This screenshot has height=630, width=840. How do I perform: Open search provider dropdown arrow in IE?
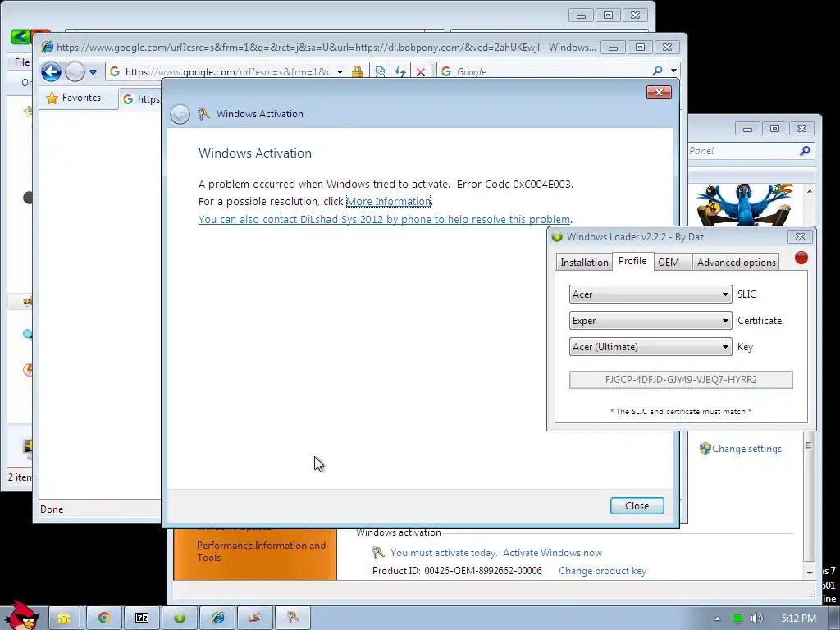(x=673, y=71)
